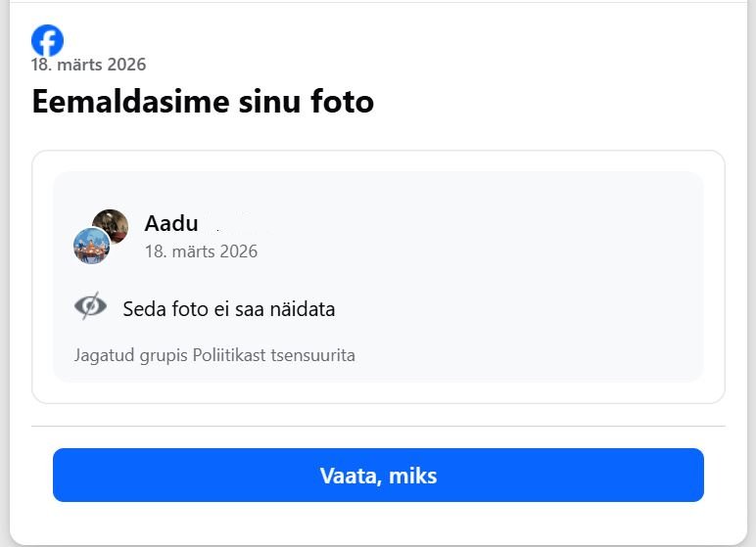Click the year "2026" in post timestamp
Screen dimensions: 756x547
coord(238,251)
